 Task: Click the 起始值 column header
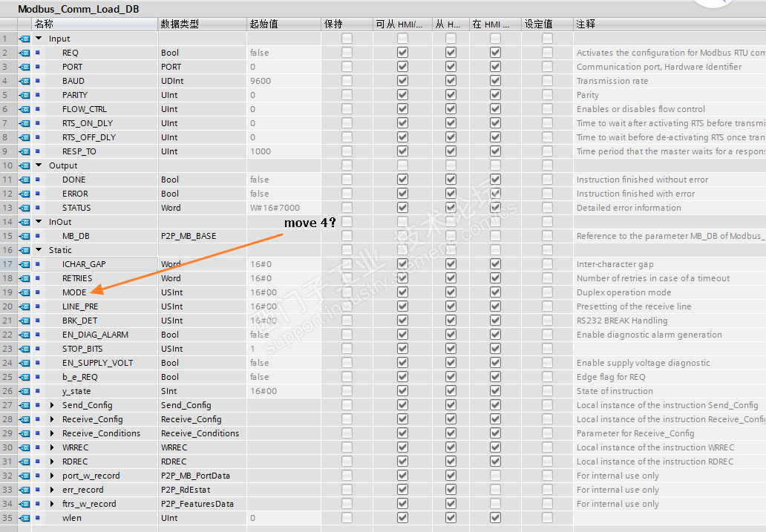point(284,24)
